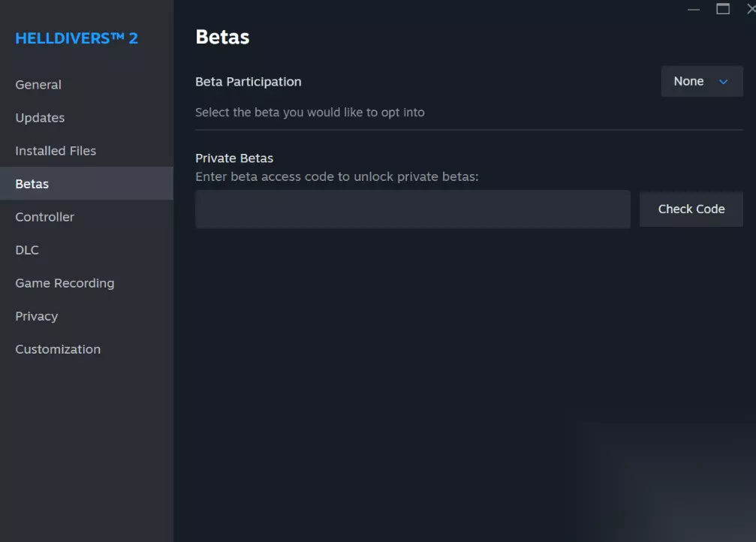Open Game Recording settings

86,283
